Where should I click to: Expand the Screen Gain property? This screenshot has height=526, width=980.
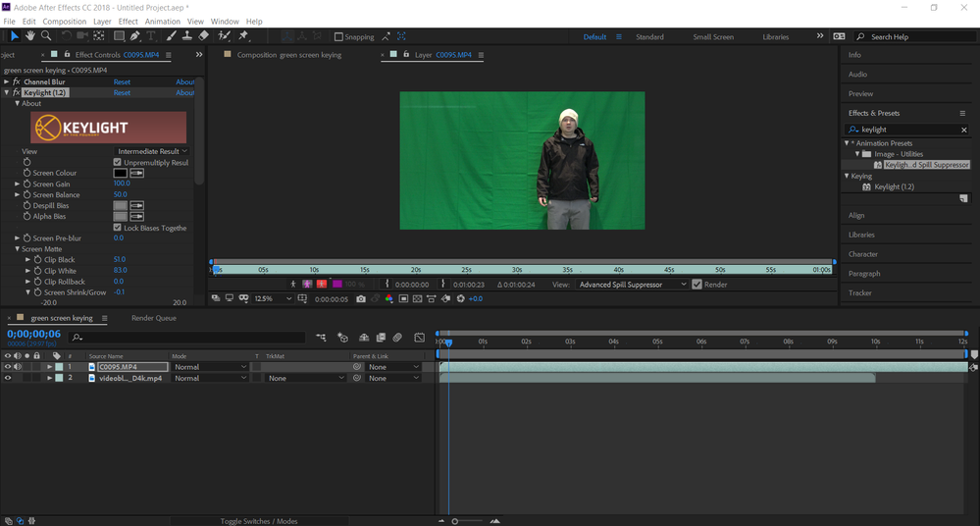coord(18,184)
